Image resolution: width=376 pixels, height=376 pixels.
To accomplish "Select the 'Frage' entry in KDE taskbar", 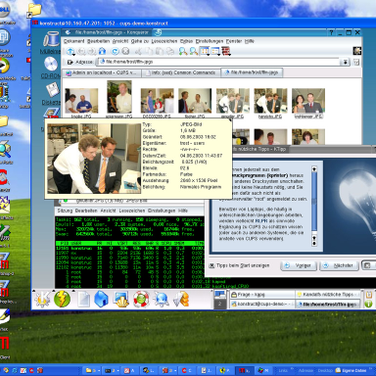I will click(262, 295).
